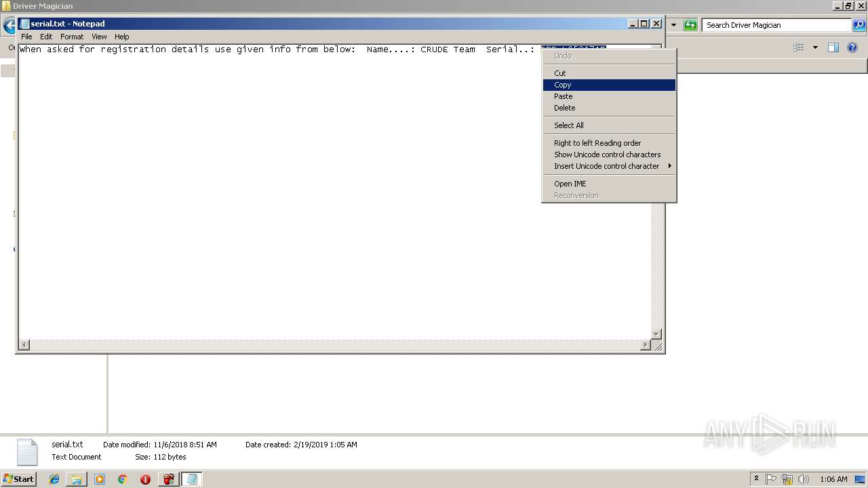868x488 pixels.
Task: Switch to Notepad taskbar button
Action: tap(191, 479)
